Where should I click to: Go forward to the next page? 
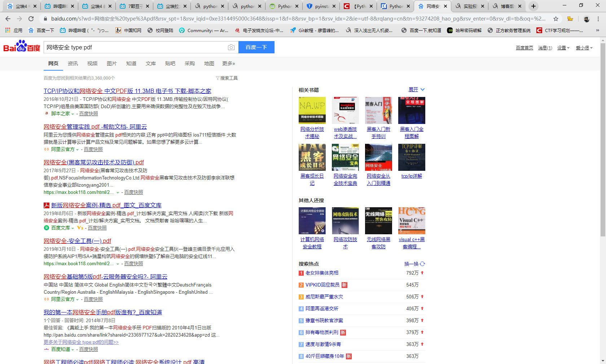click(x=19, y=19)
